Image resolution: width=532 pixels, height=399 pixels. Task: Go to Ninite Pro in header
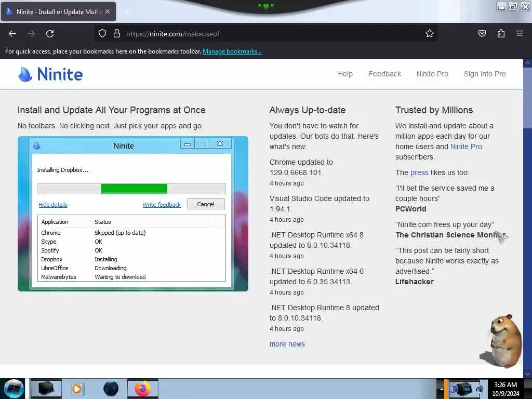coord(432,74)
